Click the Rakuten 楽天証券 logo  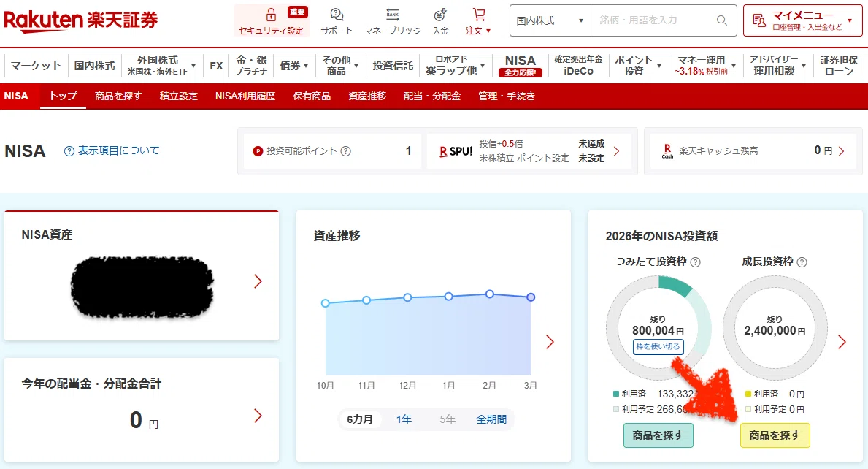point(81,20)
